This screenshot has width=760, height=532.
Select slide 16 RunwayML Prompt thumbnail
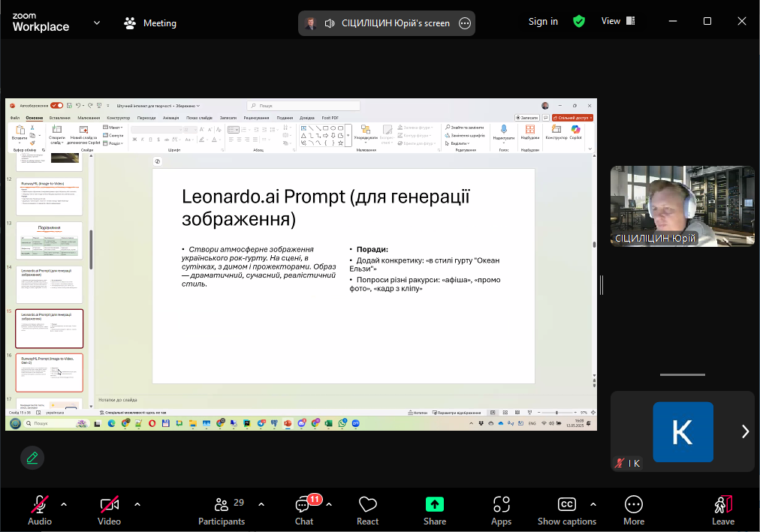coord(50,372)
